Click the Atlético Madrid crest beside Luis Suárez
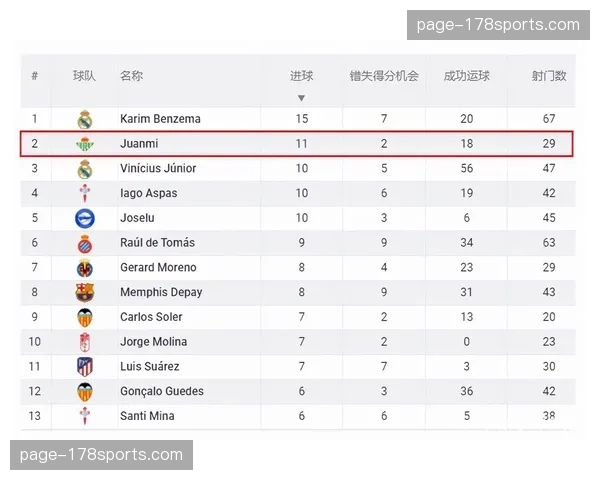Screen dimensions: 600x480 coord(85,367)
